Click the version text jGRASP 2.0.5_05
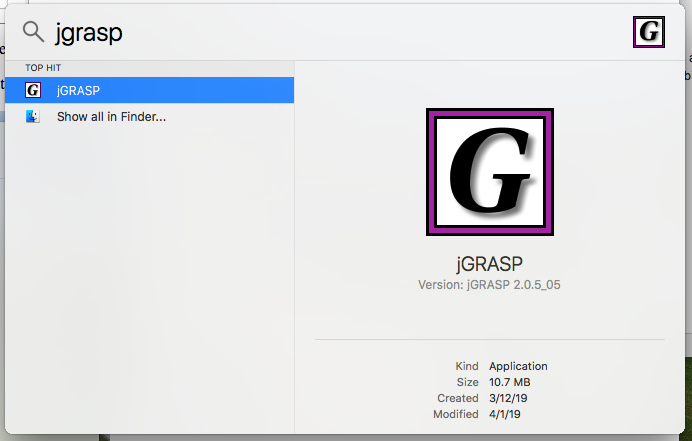The height and width of the screenshot is (441, 692). pyautogui.click(x=490, y=285)
